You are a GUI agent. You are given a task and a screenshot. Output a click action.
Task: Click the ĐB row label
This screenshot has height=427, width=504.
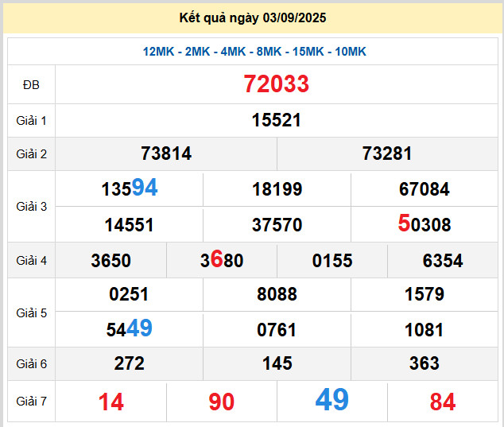(31, 84)
